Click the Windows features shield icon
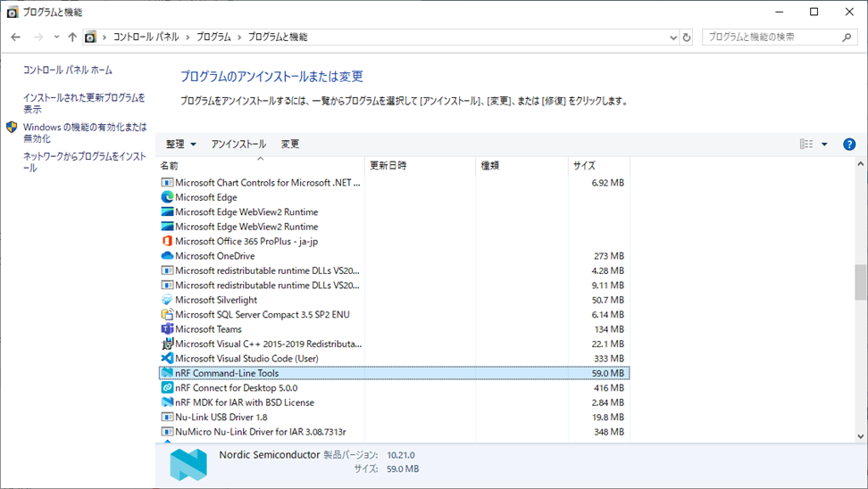The image size is (868, 489). [12, 128]
